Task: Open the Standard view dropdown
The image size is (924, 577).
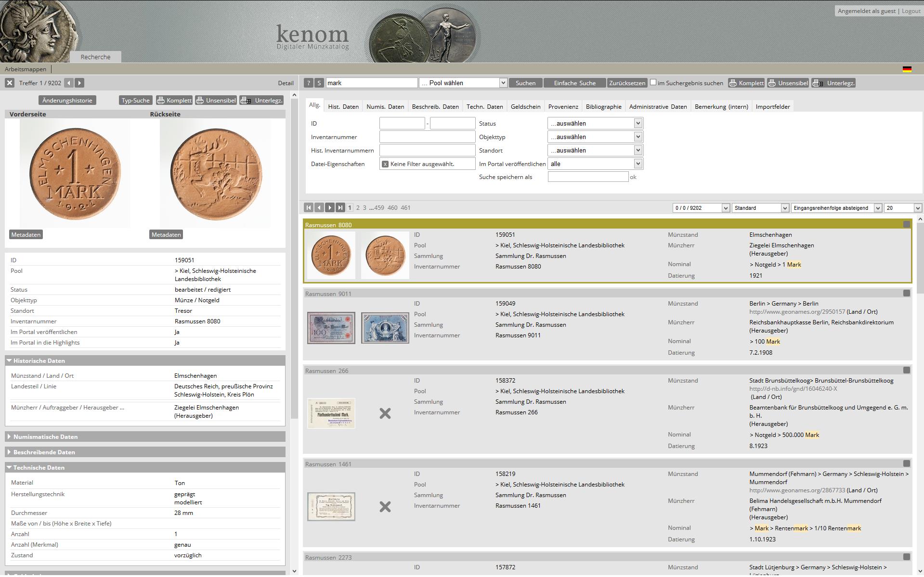Action: [x=761, y=208]
